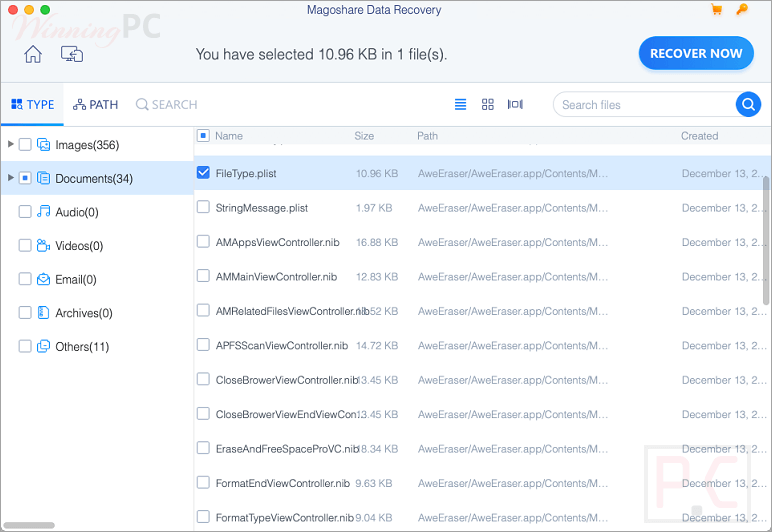
Task: Click the Images category icon
Action: (44, 145)
